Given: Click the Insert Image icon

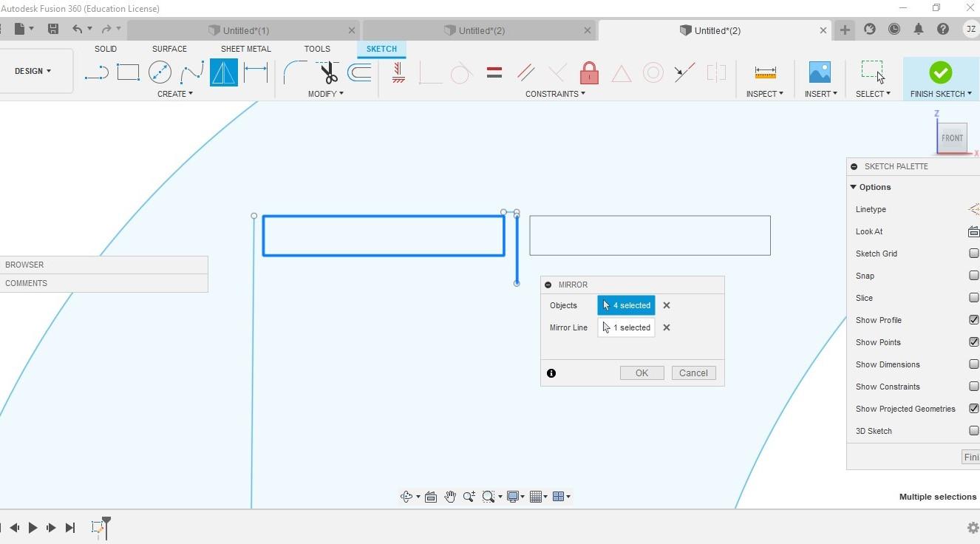Looking at the screenshot, I should coord(820,72).
